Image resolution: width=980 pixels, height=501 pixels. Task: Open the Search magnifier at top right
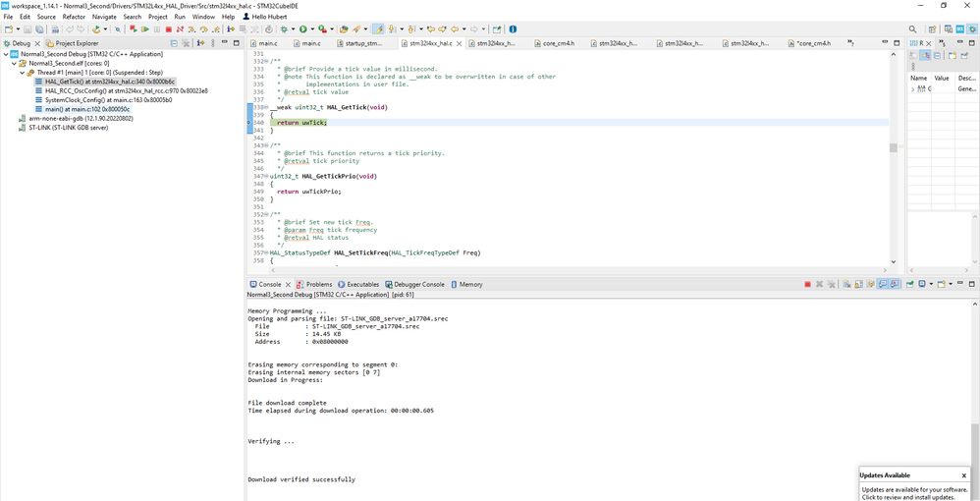pos(912,28)
